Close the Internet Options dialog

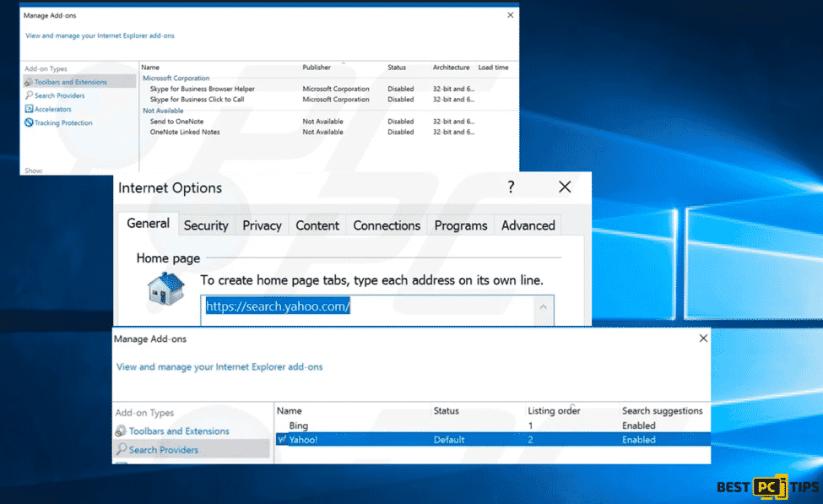(565, 187)
